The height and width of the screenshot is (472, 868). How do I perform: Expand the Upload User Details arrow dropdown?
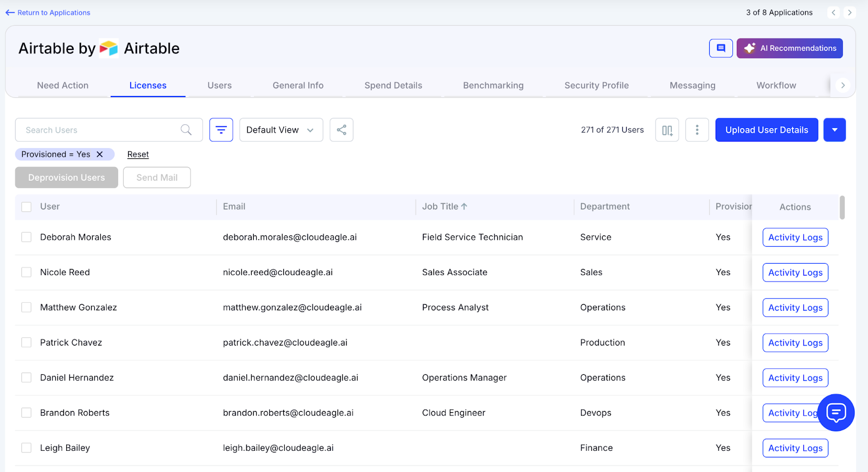pyautogui.click(x=834, y=130)
